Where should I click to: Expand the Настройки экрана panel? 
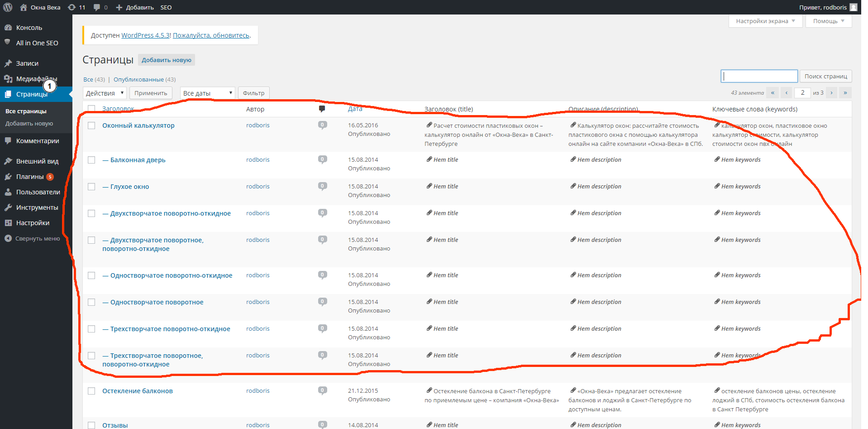(765, 21)
